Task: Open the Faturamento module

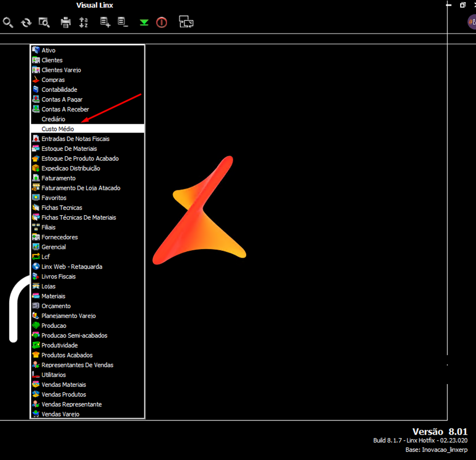Action: (87, 178)
